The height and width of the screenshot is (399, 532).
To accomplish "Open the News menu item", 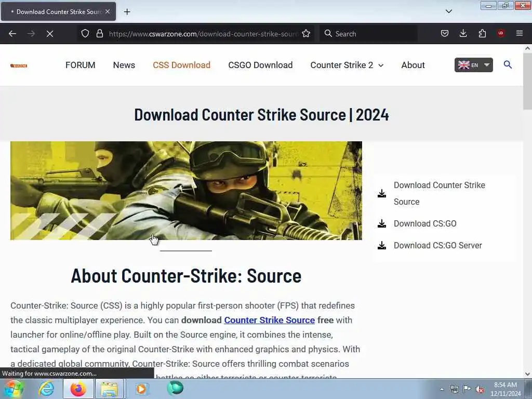I will 124,65.
